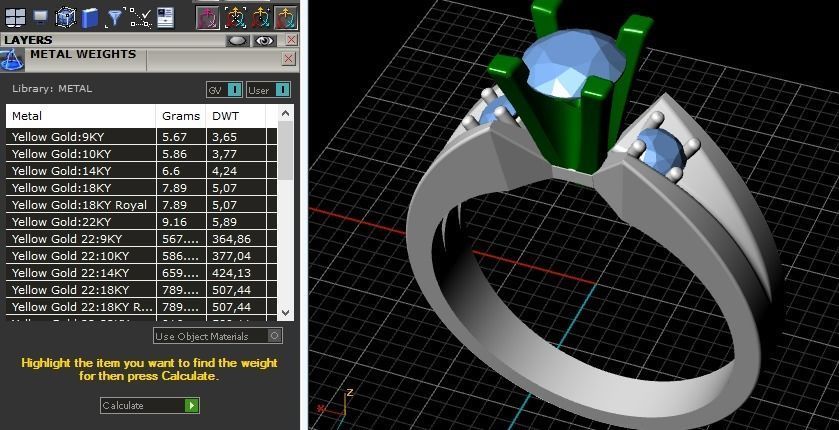Screen dimensions: 839x430
Task: Select the Yellow Gold:18KY Royal row
Action: 141,205
